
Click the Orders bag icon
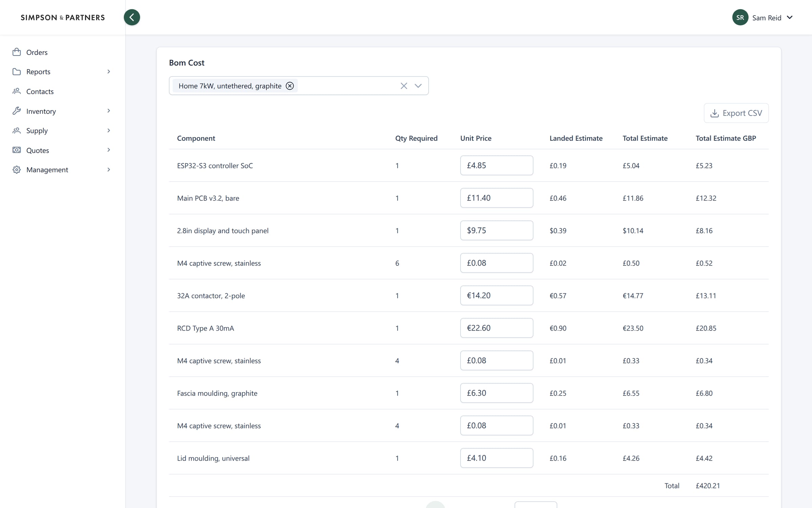tap(17, 52)
